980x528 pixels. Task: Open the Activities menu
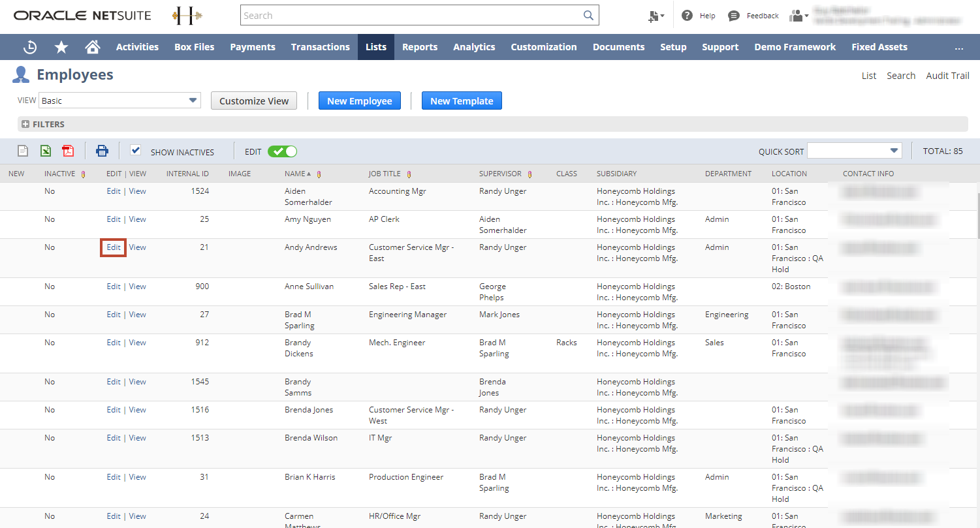[x=137, y=47]
